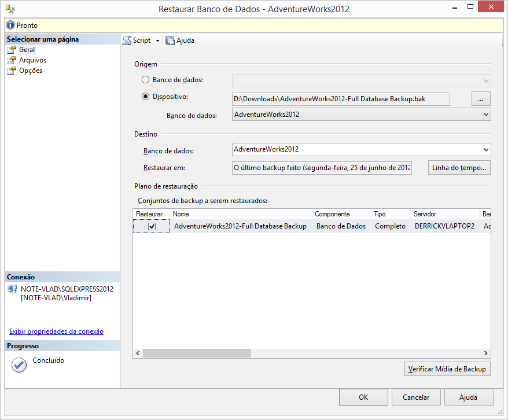
Task: Click the Tipo column header
Action: (x=391, y=214)
